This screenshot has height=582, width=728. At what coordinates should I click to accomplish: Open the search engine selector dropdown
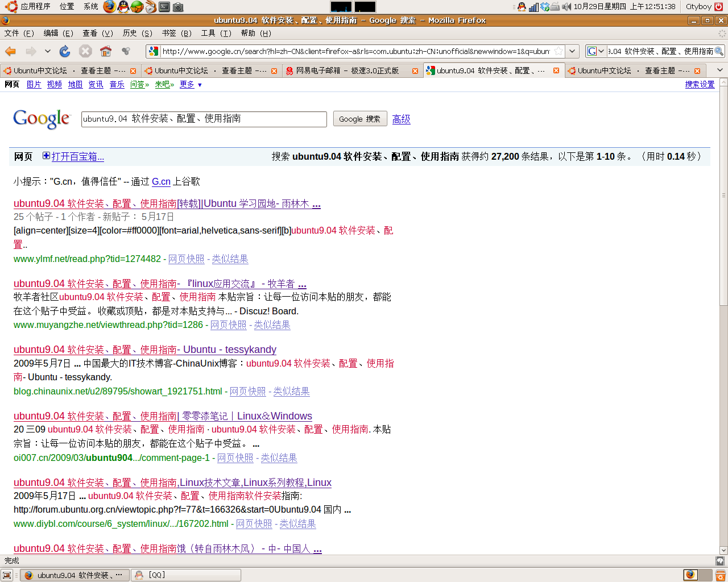[595, 51]
